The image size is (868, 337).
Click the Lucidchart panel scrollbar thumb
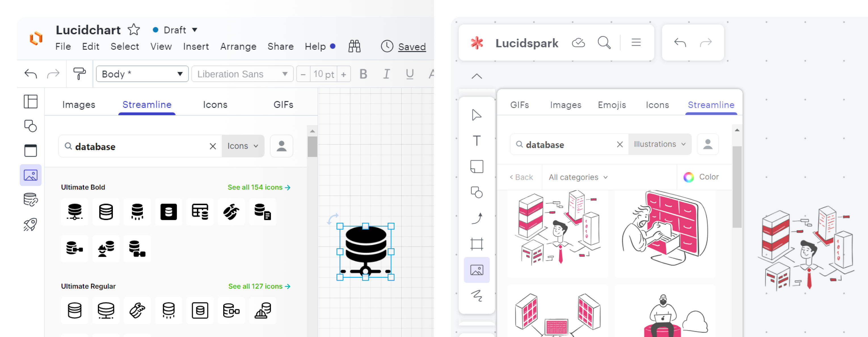click(312, 147)
